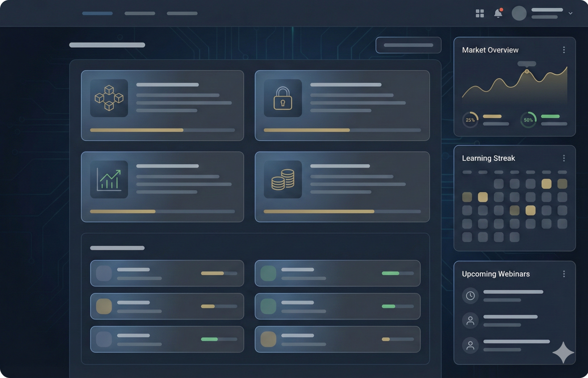Open the apps grid launcher
588x378 pixels.
click(479, 13)
